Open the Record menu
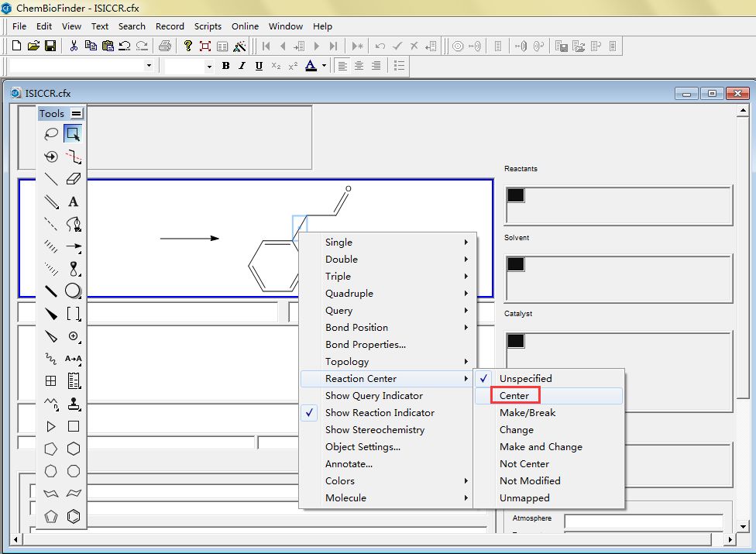The height and width of the screenshot is (554, 756). coord(170,26)
